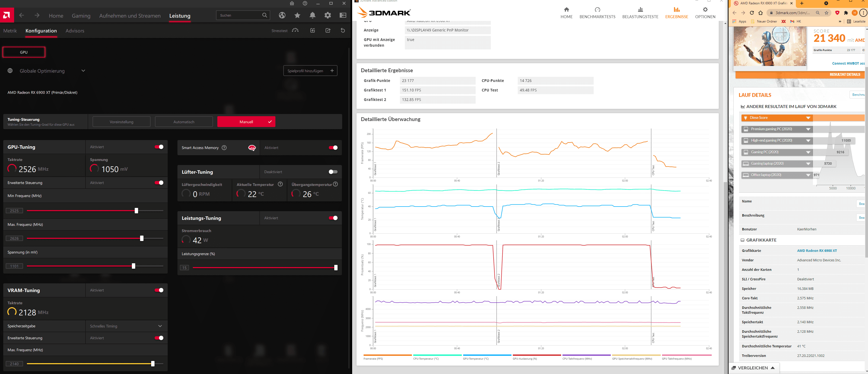
Task: Switch to the Home tab
Action: pyautogui.click(x=56, y=16)
